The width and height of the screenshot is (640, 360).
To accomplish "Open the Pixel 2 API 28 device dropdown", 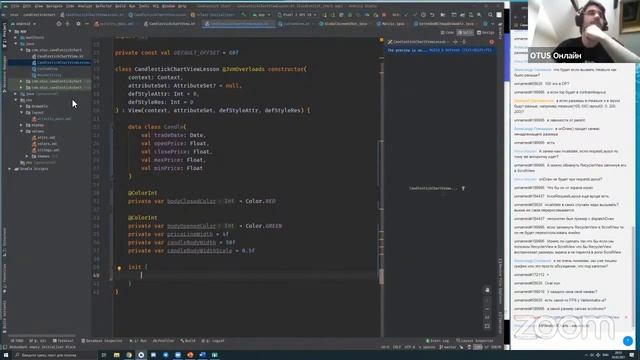I will (297, 15).
